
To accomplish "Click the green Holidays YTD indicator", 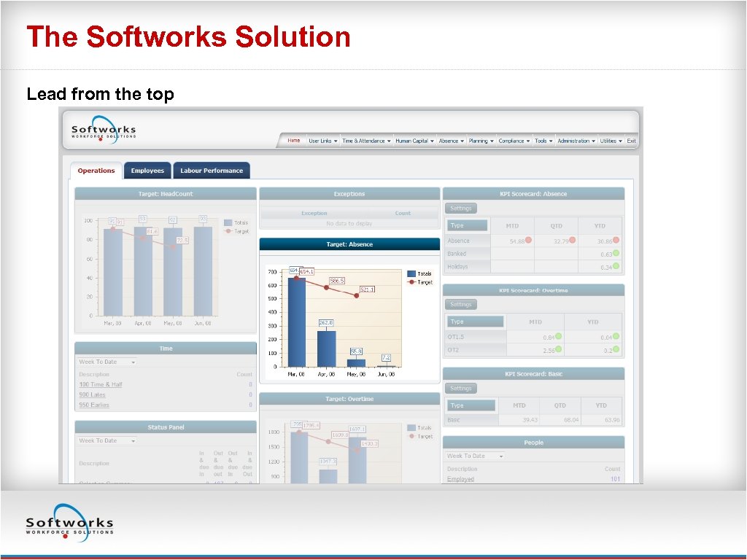I will 616,266.
